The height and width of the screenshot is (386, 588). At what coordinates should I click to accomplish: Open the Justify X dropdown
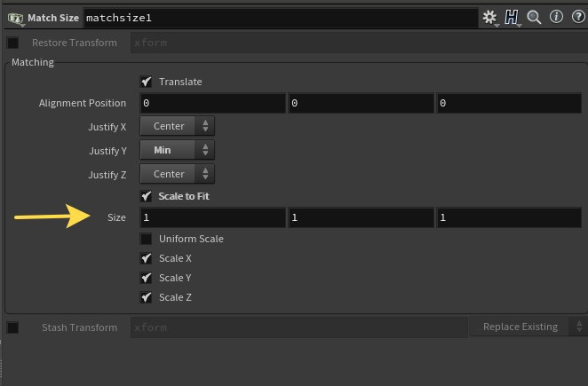[x=177, y=126]
